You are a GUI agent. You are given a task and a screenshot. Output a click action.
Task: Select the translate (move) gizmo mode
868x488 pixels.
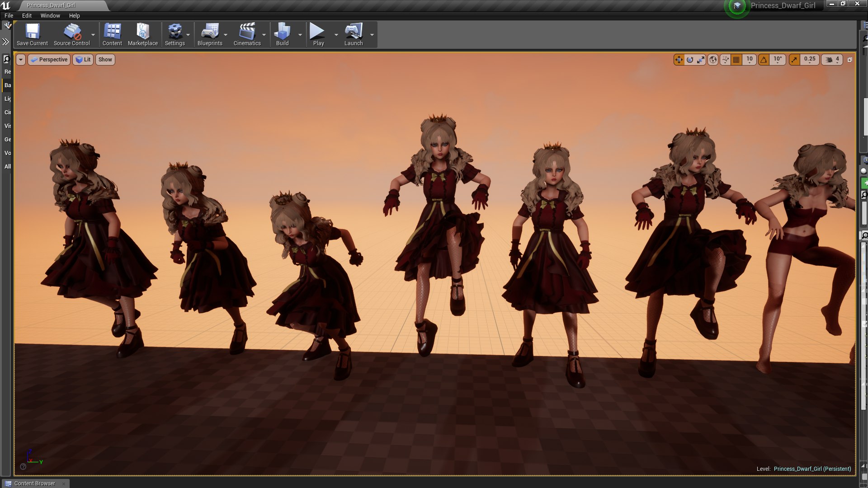pyautogui.click(x=679, y=60)
